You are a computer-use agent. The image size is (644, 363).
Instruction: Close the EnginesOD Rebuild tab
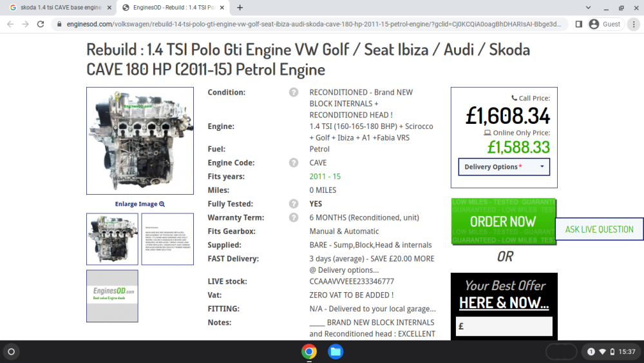222,7
